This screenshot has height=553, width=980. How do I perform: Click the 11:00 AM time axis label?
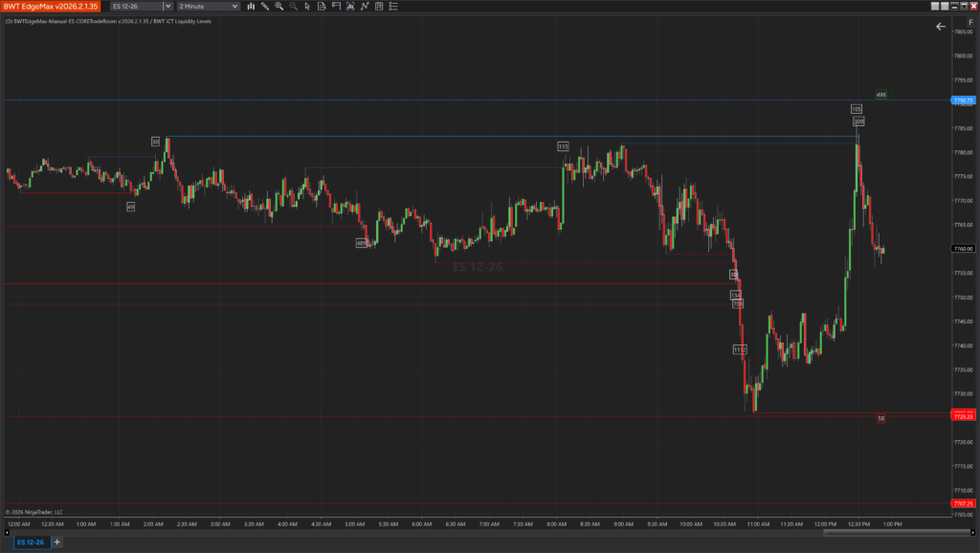pyautogui.click(x=758, y=524)
